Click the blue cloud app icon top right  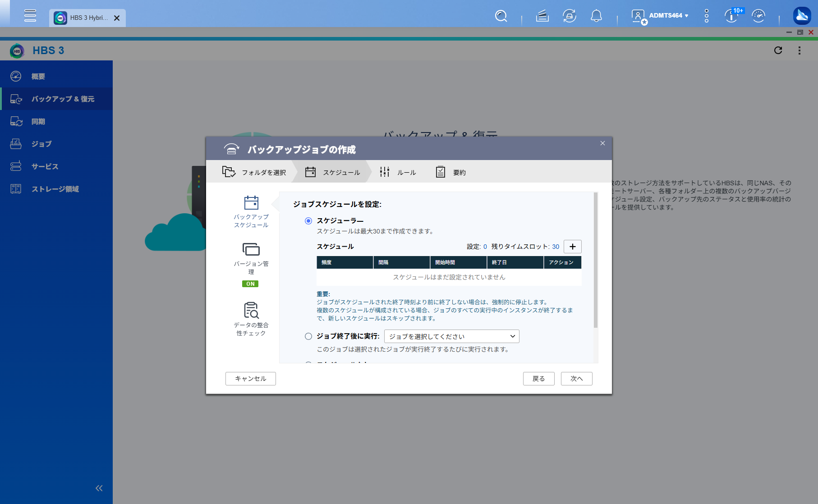(x=802, y=16)
